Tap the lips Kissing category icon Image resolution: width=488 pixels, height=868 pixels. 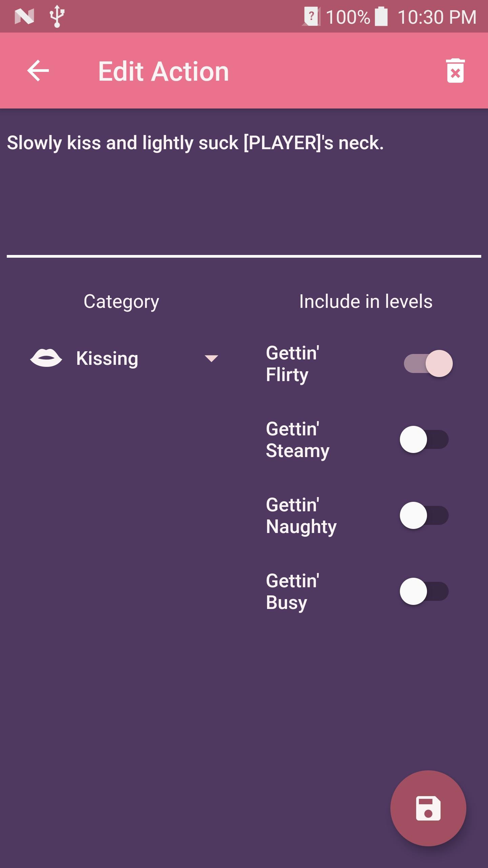[x=46, y=358]
